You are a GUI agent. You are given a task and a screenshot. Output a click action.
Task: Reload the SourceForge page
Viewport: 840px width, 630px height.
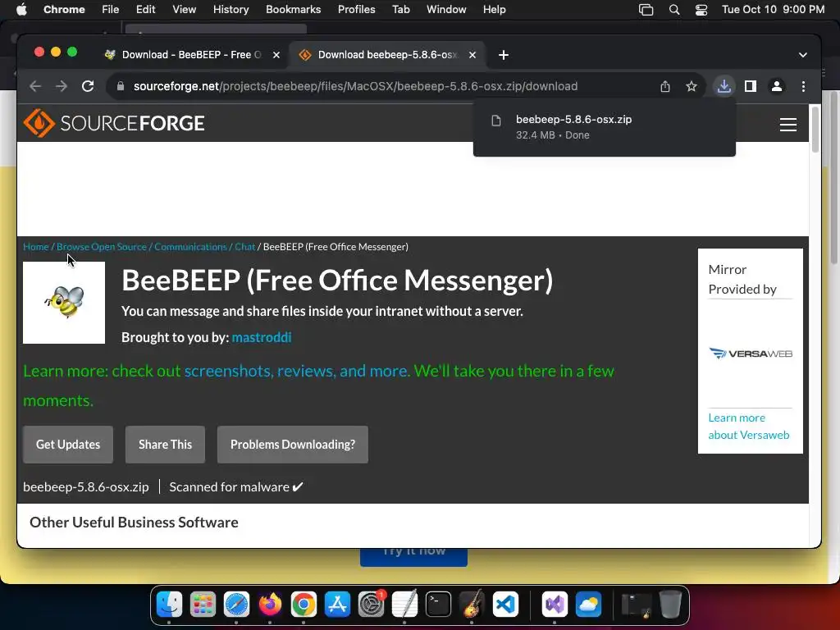point(88,86)
